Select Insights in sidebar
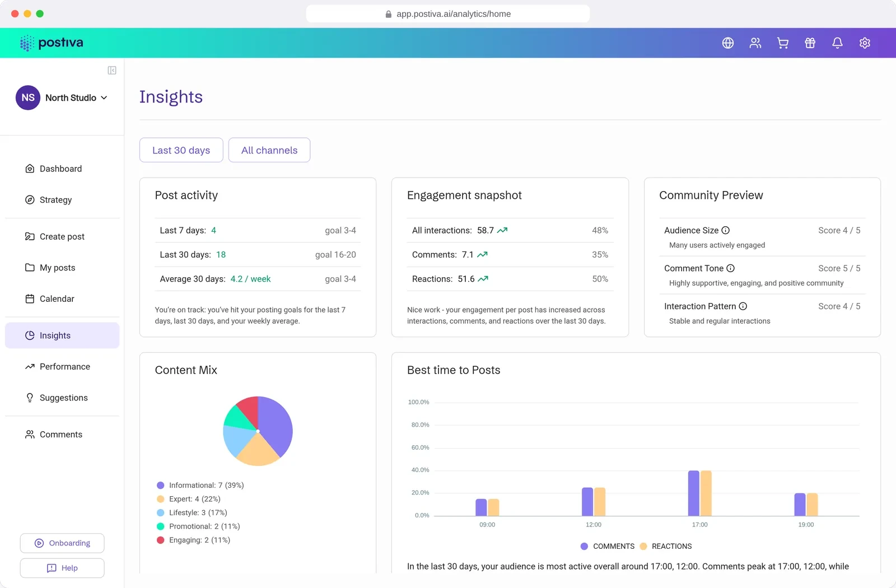Viewport: 896px width, 588px height. tap(62, 335)
